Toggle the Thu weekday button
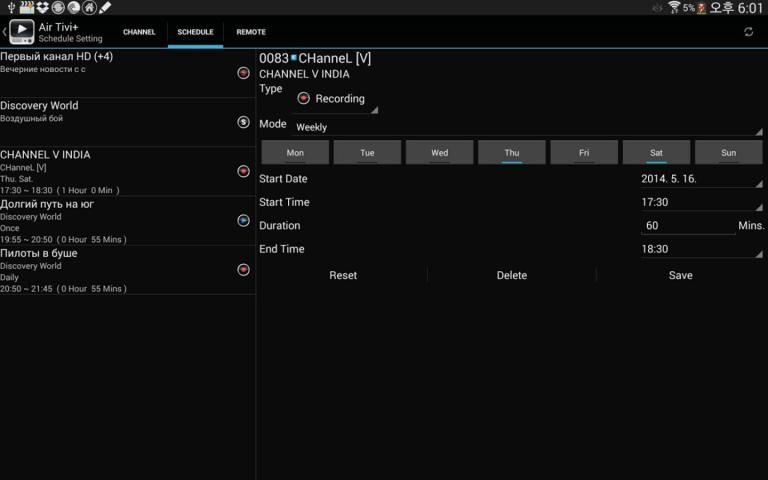 pyautogui.click(x=511, y=152)
